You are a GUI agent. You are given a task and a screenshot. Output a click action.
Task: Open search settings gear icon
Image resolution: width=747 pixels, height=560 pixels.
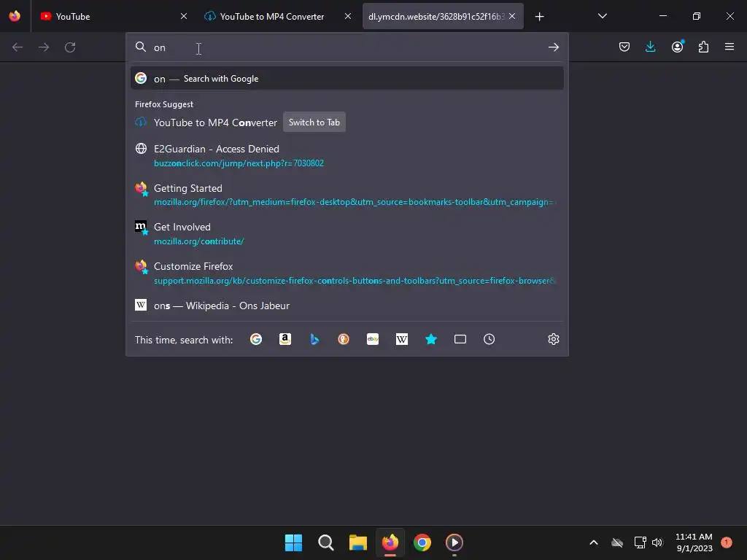pyautogui.click(x=553, y=339)
